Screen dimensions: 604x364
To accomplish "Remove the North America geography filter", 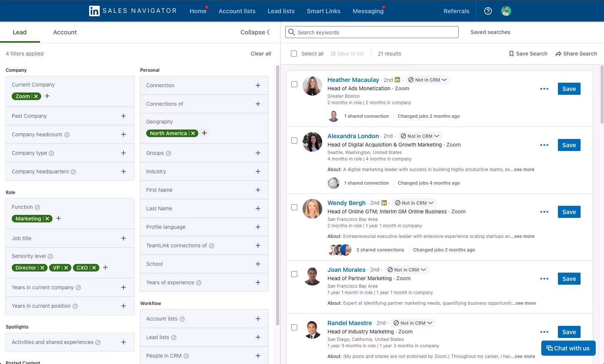I will click(x=193, y=133).
